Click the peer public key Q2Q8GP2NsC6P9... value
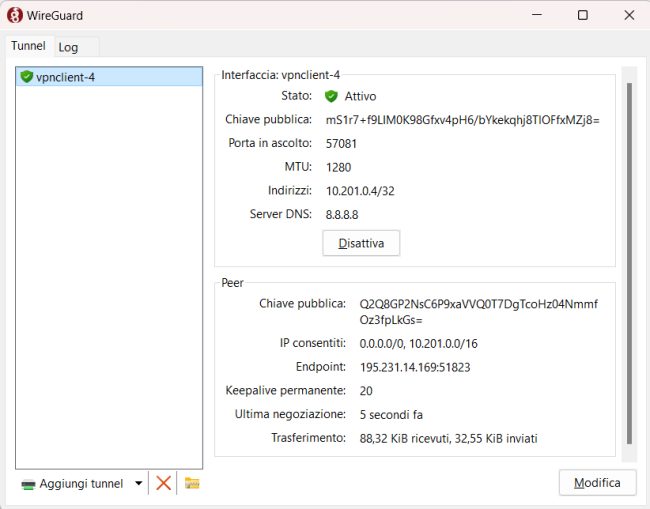 (478, 312)
